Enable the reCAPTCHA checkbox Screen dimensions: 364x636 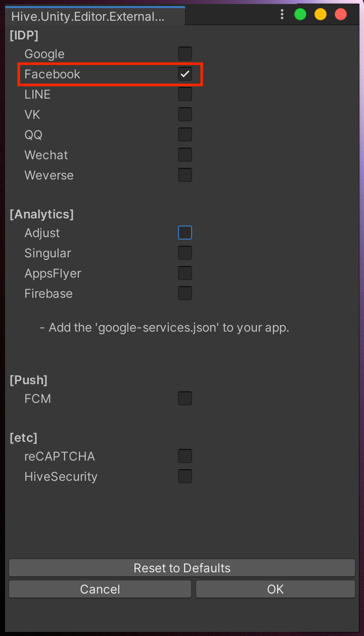click(185, 456)
